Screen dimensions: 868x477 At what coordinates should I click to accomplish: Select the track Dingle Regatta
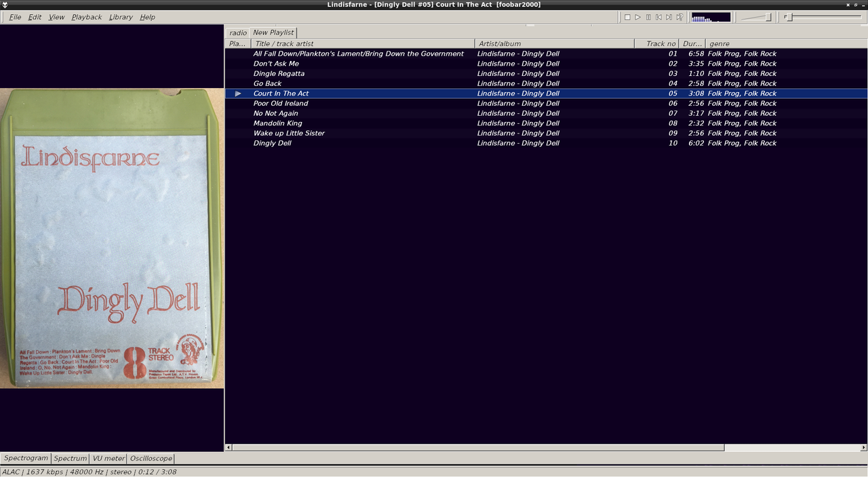click(x=546, y=73)
